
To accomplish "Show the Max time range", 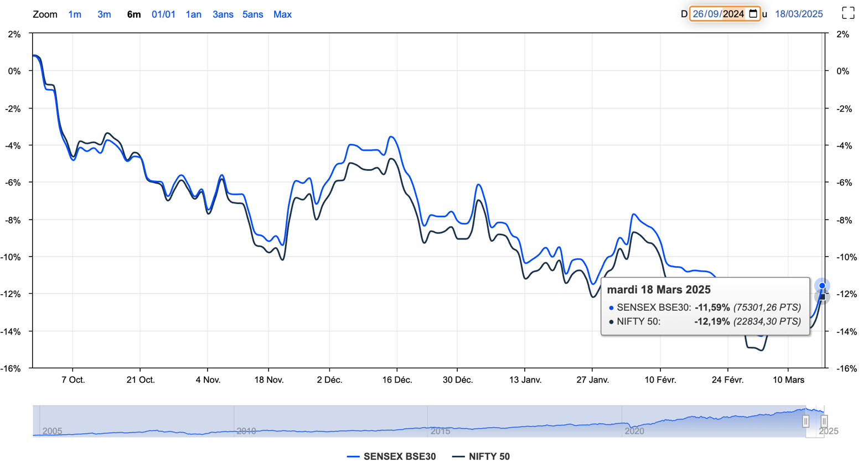I will (x=282, y=14).
